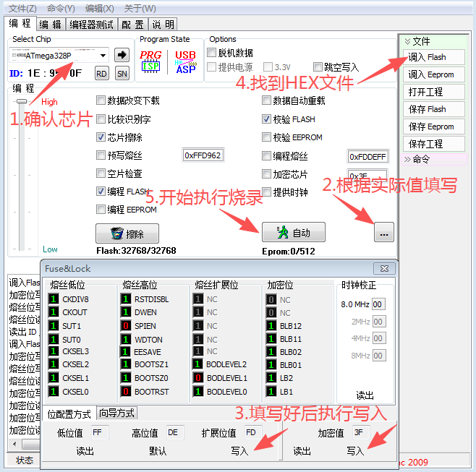Start the auto program running-man button
This screenshot has width=476, height=472.
pyautogui.click(x=294, y=232)
